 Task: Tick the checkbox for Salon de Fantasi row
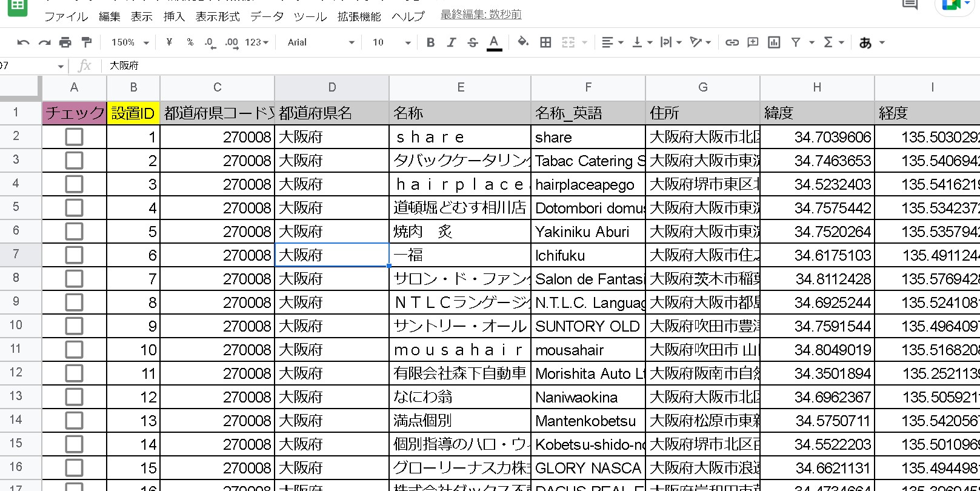tap(74, 279)
